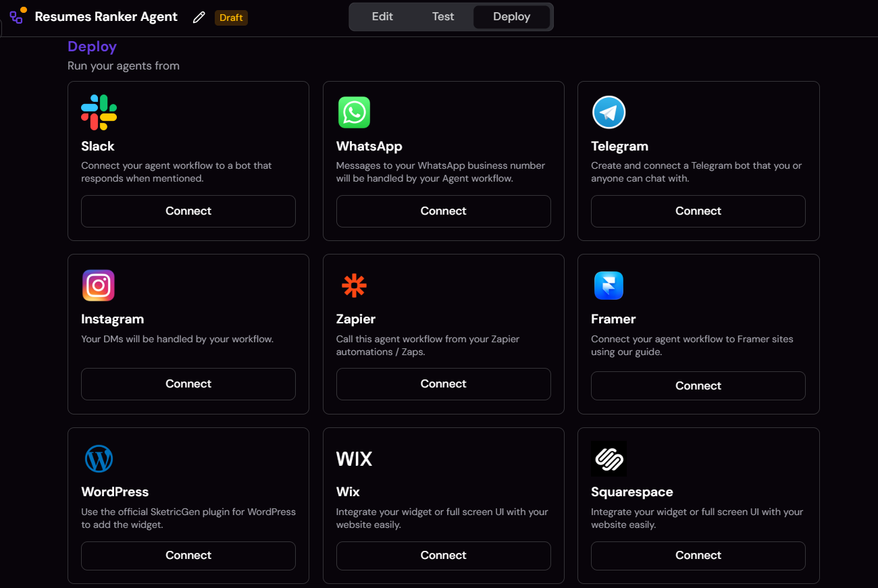Click the Resumes Ranker Agent title
This screenshot has height=588, width=878.
point(106,17)
